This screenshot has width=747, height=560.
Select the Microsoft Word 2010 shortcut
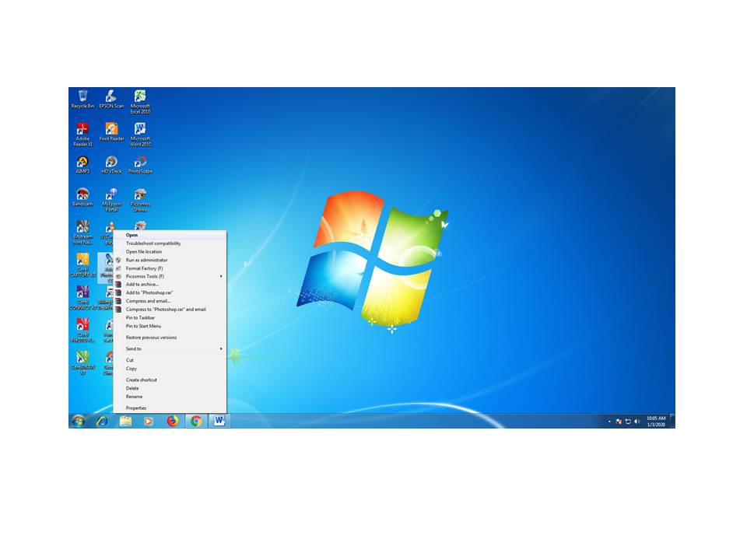pyautogui.click(x=140, y=135)
